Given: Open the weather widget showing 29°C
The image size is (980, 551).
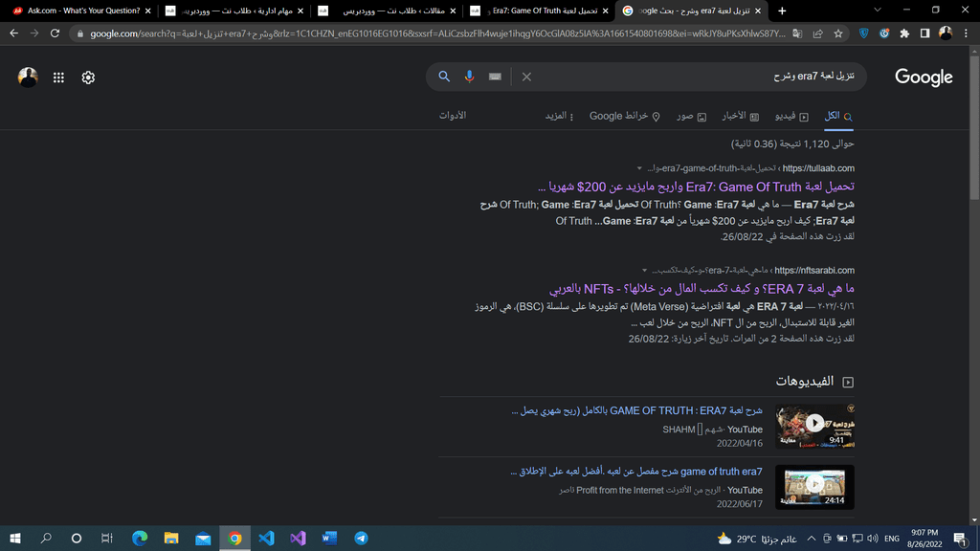Looking at the screenshot, I should click(x=757, y=539).
